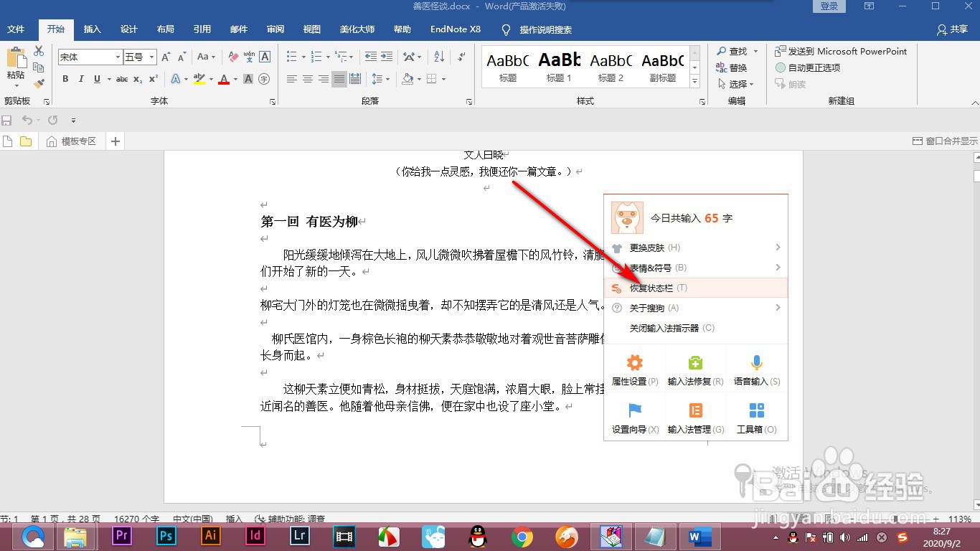
Task: Switch to the 插入 ribbon tab
Action: pyautogui.click(x=93, y=29)
